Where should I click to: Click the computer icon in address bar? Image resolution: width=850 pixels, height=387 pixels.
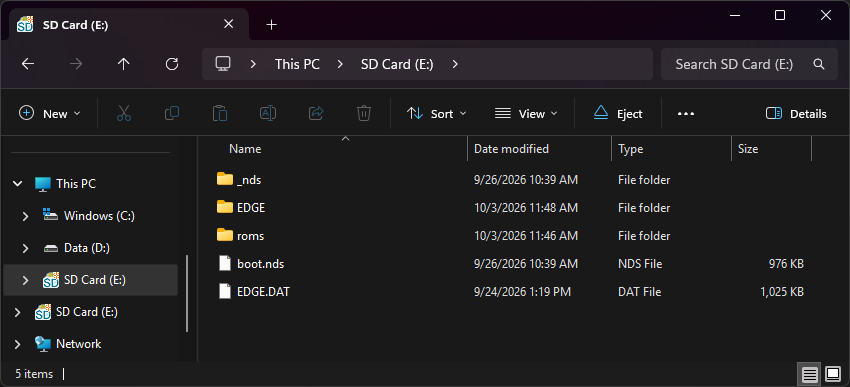coord(223,64)
